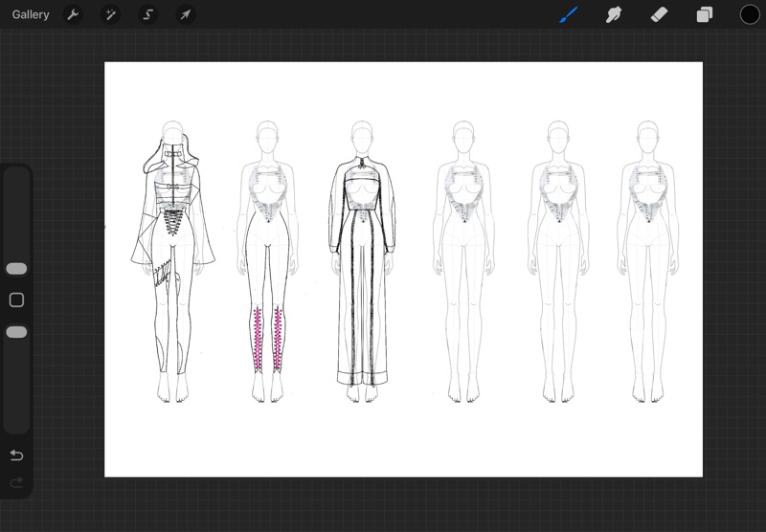Return to the Gallery
The image size is (766, 532).
[x=31, y=14]
